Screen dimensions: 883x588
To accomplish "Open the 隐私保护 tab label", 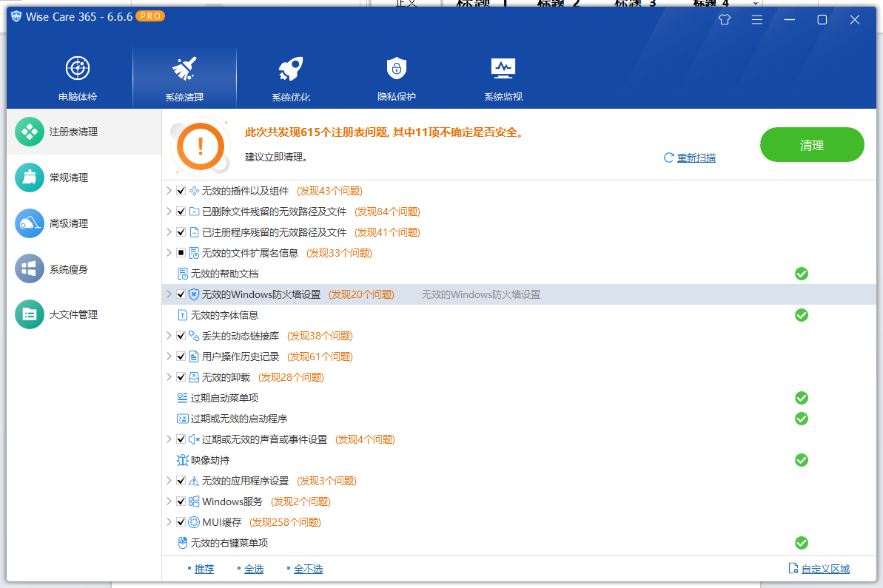I will (x=397, y=97).
